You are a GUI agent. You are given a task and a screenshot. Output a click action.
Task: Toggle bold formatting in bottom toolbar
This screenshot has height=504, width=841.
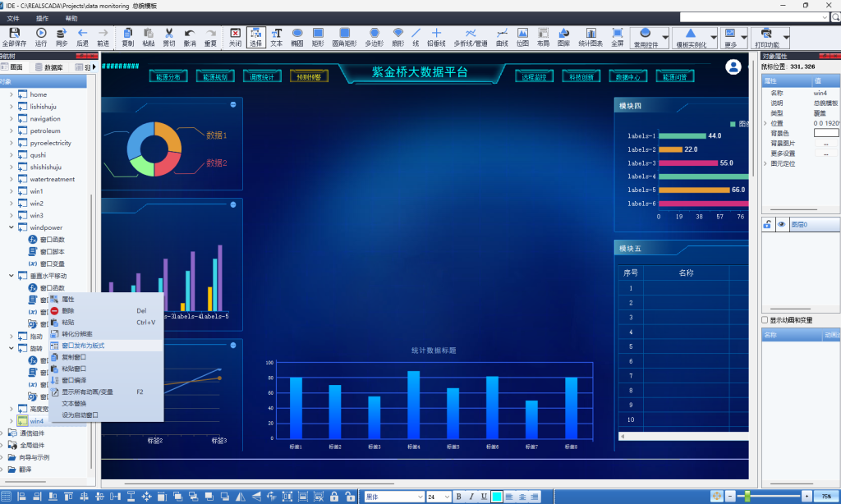[459, 497]
